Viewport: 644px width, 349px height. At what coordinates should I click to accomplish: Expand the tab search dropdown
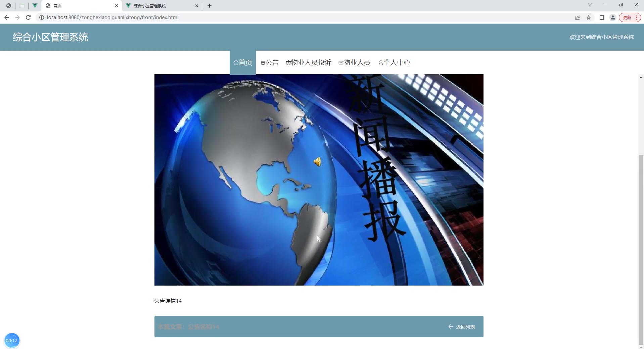[x=590, y=5]
